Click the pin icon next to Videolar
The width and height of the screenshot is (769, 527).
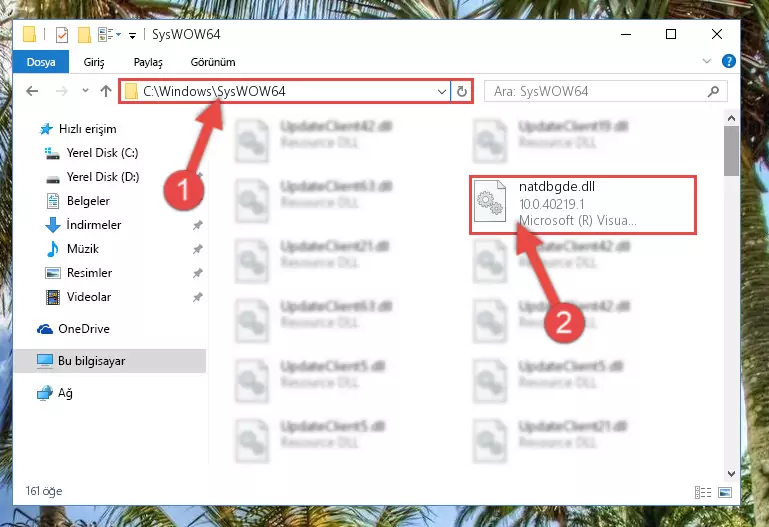click(197, 297)
